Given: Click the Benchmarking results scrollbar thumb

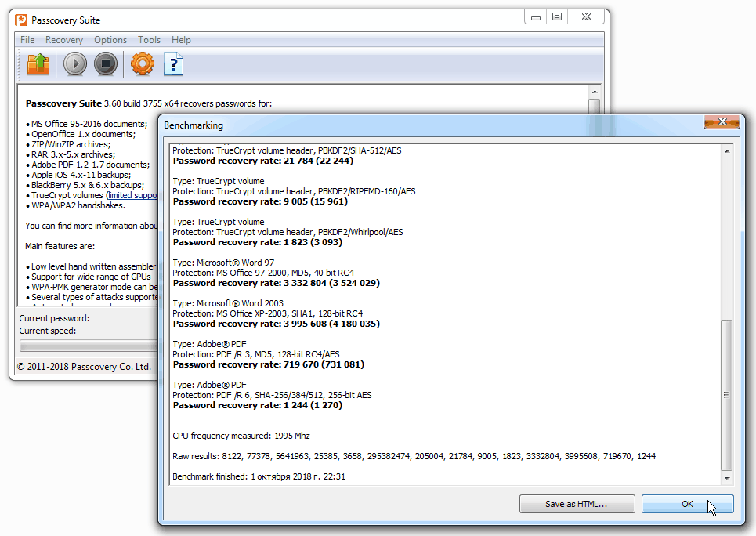Looking at the screenshot, I should point(727,395).
